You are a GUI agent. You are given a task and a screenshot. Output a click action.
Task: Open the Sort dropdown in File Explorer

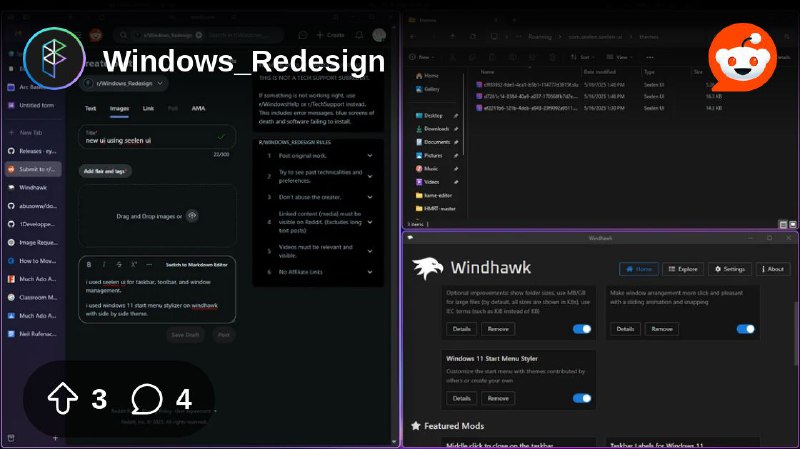coord(583,57)
